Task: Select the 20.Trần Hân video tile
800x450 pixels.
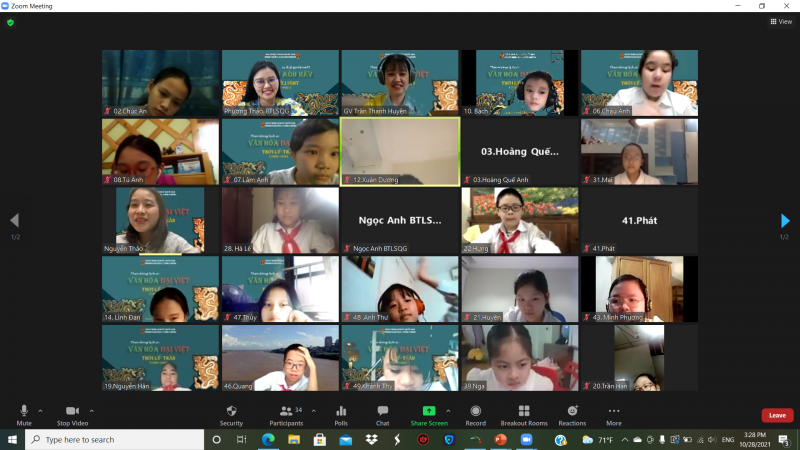Action: [639, 358]
